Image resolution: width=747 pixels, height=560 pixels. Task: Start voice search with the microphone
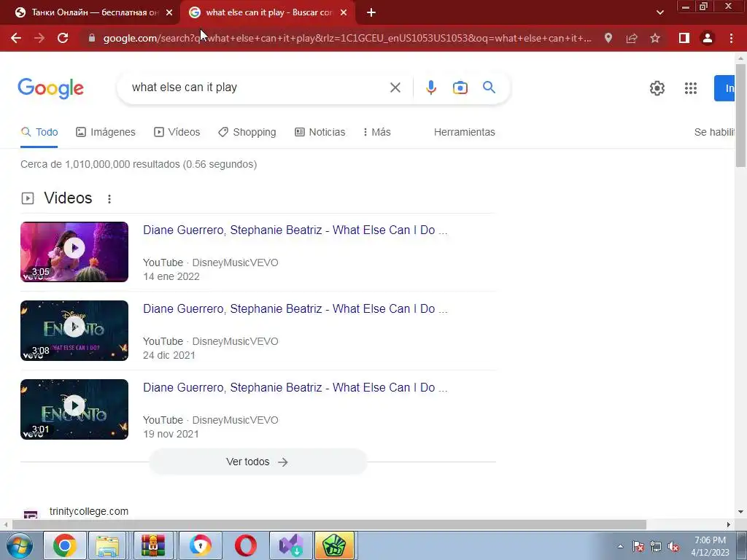tap(430, 87)
